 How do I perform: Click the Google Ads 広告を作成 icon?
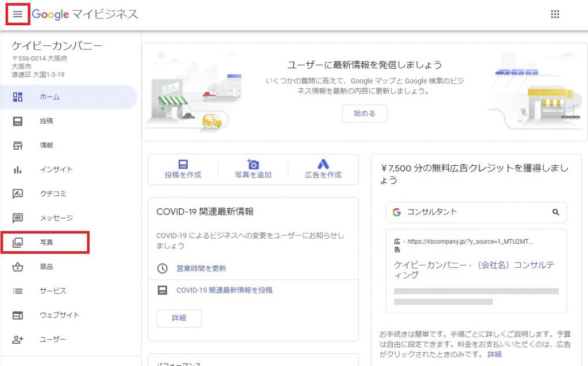(x=323, y=163)
